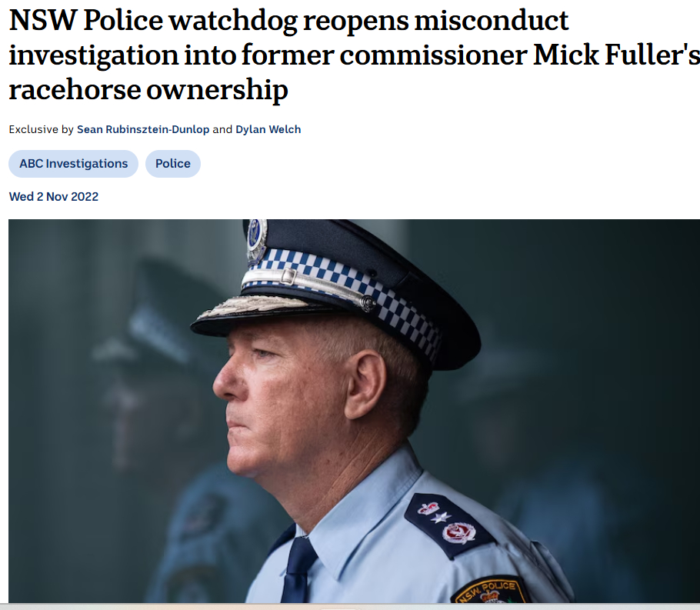Click 'racehorse ownership' in the headline
Image resolution: width=700 pixels, height=610 pixels.
click(x=148, y=90)
